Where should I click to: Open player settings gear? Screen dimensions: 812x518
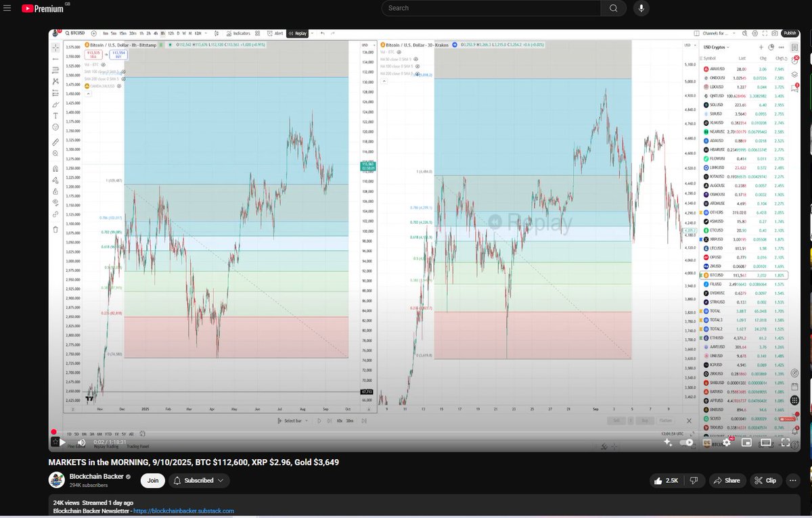(727, 442)
